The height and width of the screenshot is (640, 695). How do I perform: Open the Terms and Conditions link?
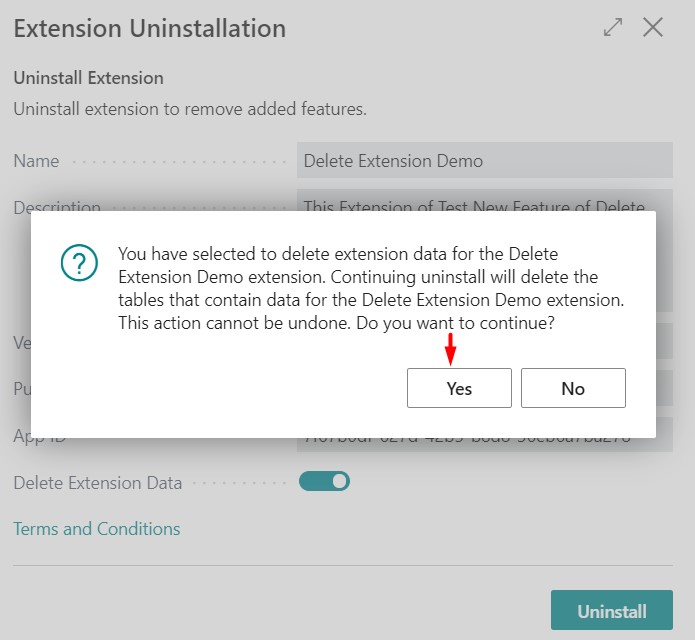click(97, 529)
